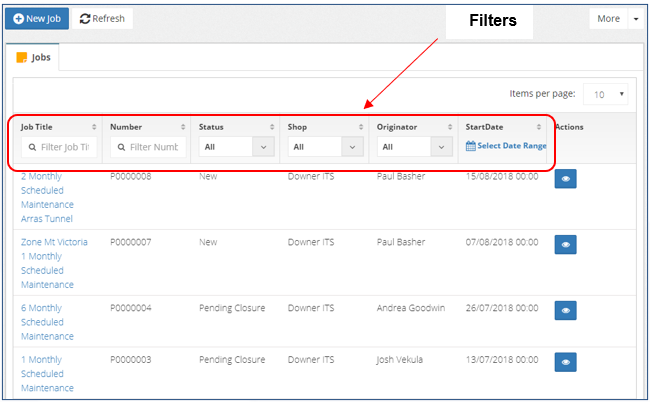This screenshot has height=402, width=650.
Task: Click start date 26/07/2018 00:00
Action: pyautogui.click(x=502, y=308)
